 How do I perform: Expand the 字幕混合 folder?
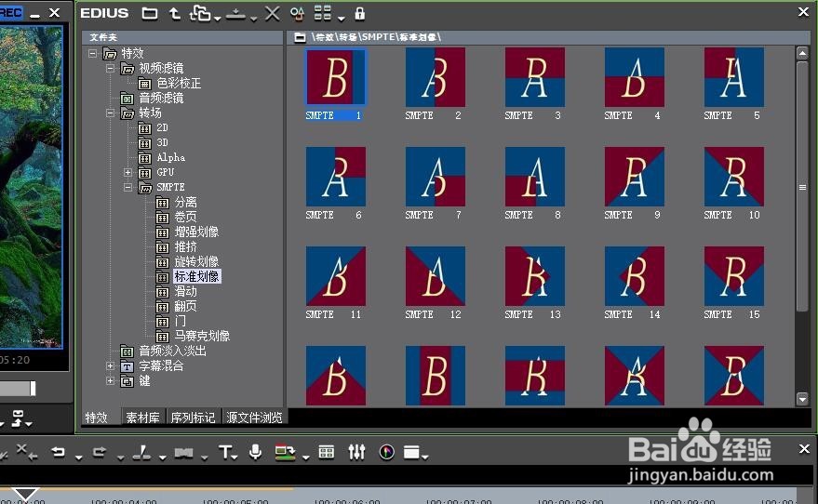[110, 365]
